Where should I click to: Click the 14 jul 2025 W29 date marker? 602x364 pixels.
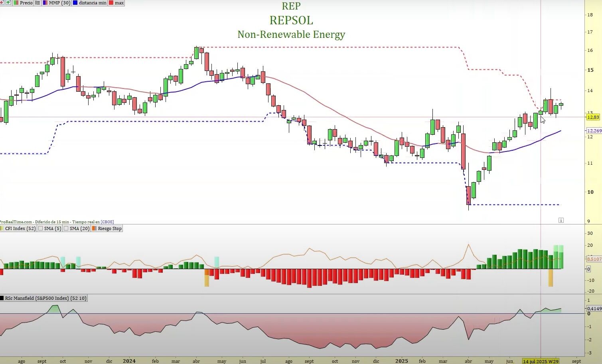(541, 361)
